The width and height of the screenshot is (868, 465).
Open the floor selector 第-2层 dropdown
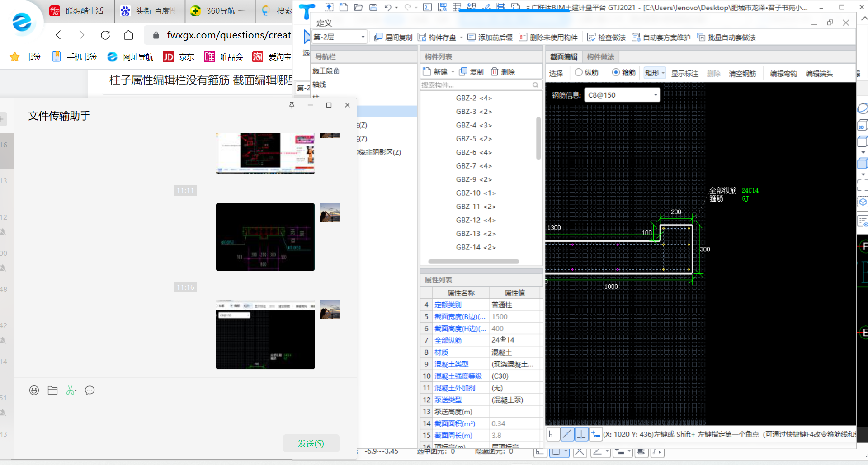click(339, 37)
